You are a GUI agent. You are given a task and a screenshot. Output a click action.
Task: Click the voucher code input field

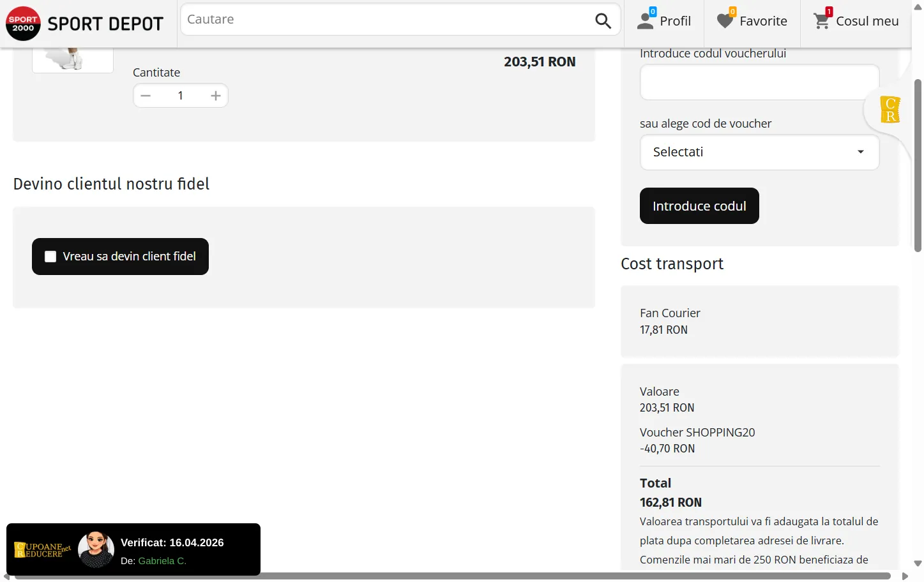click(759, 82)
